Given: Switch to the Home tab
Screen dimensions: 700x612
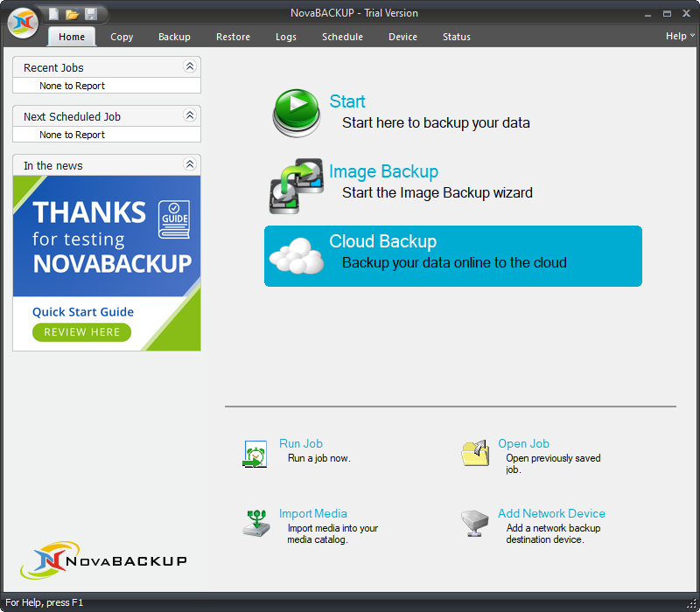Looking at the screenshot, I should tap(72, 37).
